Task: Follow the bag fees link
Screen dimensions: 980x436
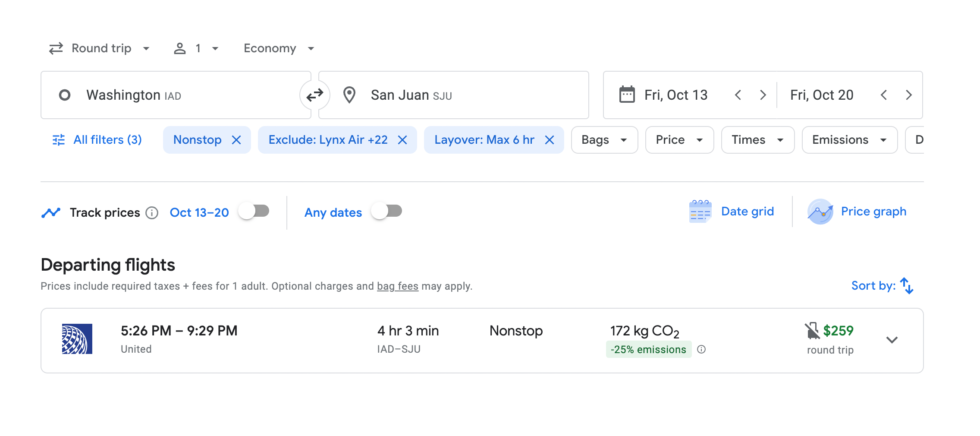Action: pyautogui.click(x=397, y=286)
